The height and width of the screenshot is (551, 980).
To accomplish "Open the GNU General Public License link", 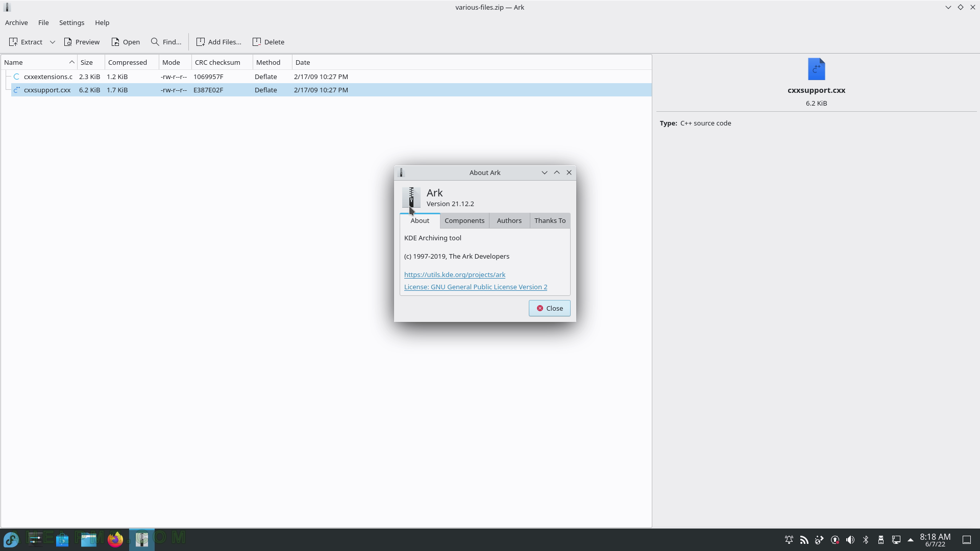I will [x=476, y=287].
